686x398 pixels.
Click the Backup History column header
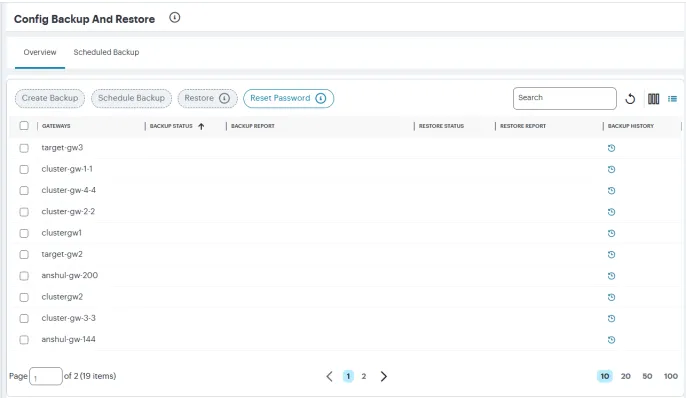click(x=630, y=126)
